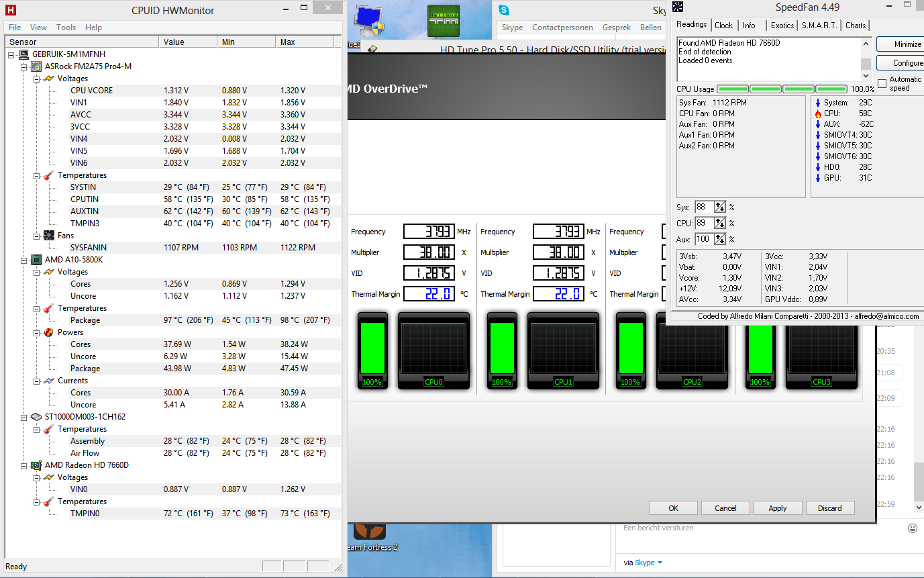Screen dimensions: 924x578
Task: Collapse the AMD A10-5800K tree node
Action: [25, 260]
